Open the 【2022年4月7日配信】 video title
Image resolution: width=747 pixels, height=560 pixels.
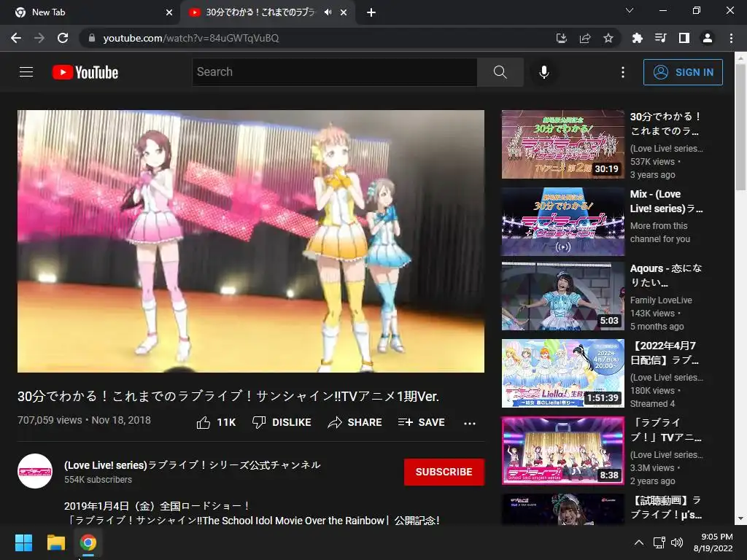point(665,353)
